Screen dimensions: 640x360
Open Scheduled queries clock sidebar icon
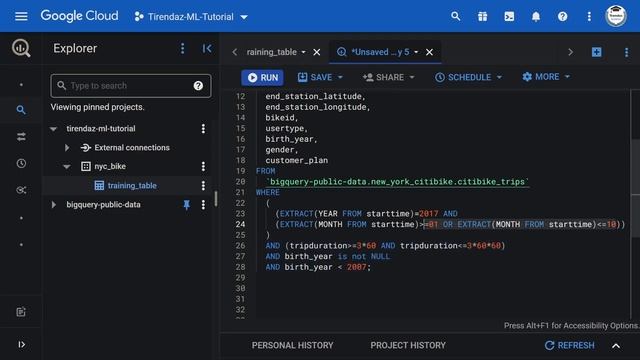tap(21, 163)
